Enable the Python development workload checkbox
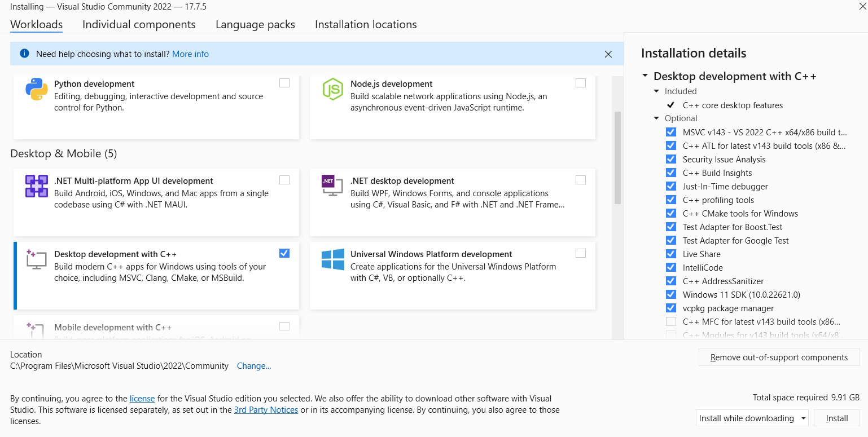This screenshot has width=868, height=437. (284, 83)
